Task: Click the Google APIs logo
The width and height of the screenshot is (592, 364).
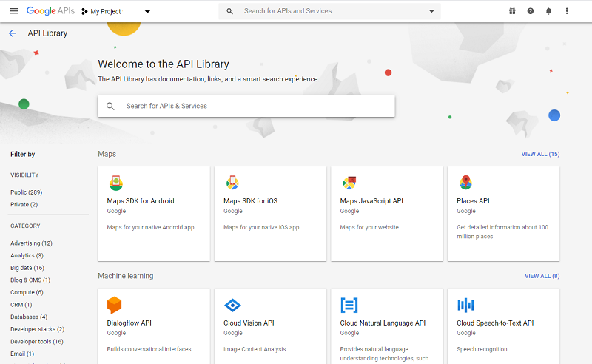Action: tap(50, 11)
